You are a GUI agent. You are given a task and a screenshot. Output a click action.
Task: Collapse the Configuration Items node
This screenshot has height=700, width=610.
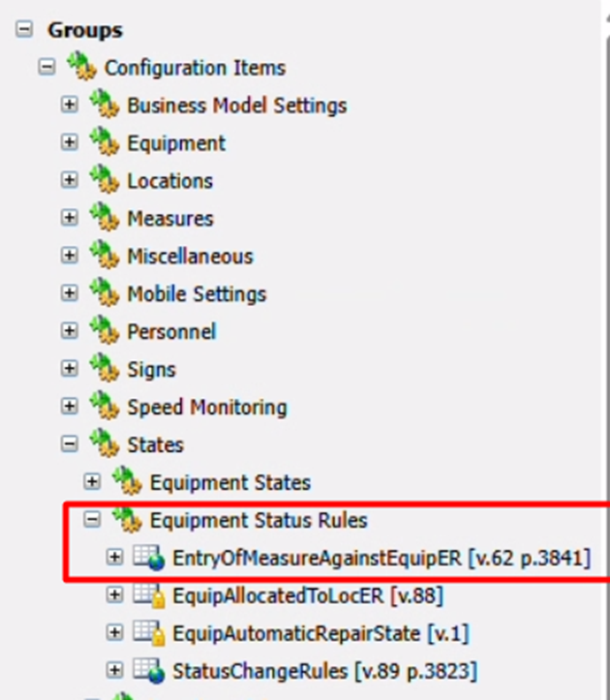(x=46, y=68)
